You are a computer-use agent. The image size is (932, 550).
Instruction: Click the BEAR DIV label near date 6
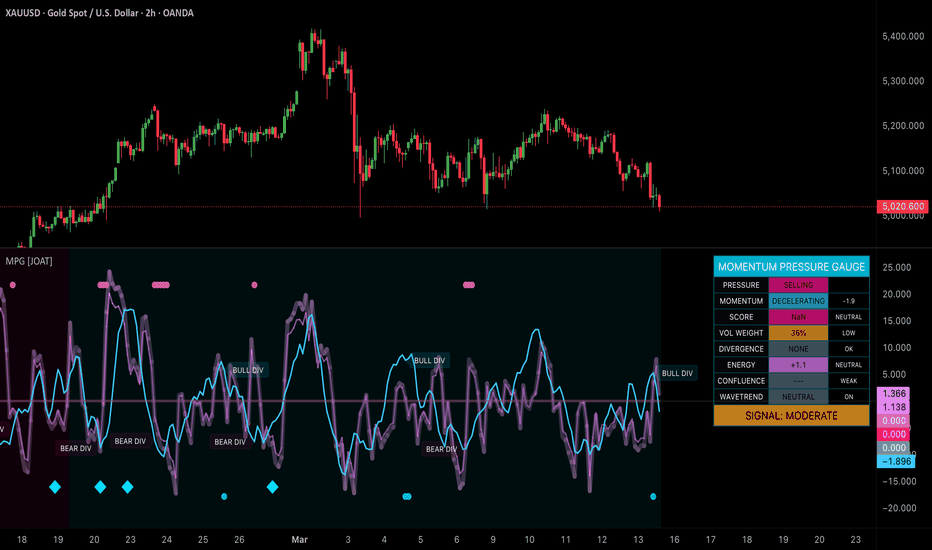coord(441,449)
